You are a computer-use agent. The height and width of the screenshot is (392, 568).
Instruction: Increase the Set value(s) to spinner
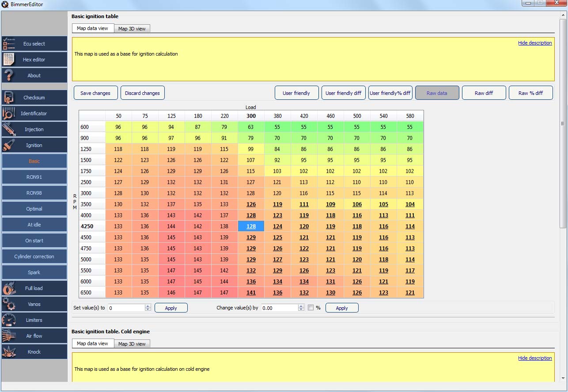click(148, 306)
